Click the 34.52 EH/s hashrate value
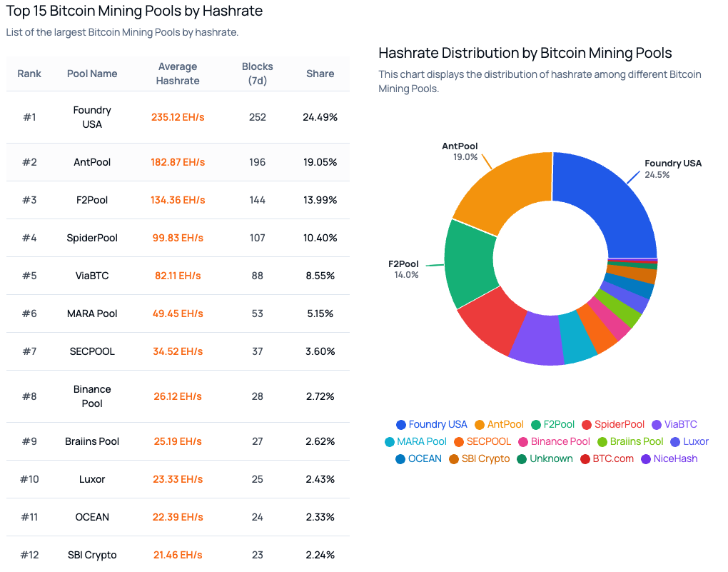This screenshot has width=728, height=572. tap(178, 351)
